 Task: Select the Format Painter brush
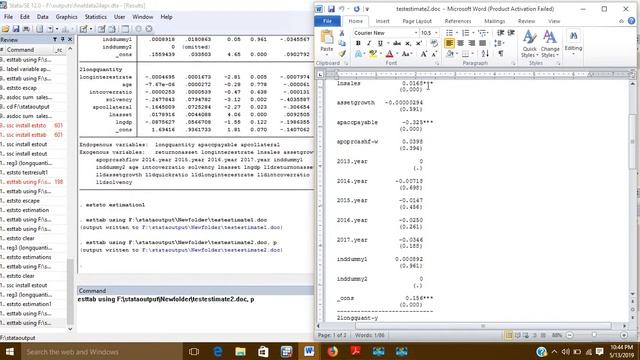pos(342,53)
